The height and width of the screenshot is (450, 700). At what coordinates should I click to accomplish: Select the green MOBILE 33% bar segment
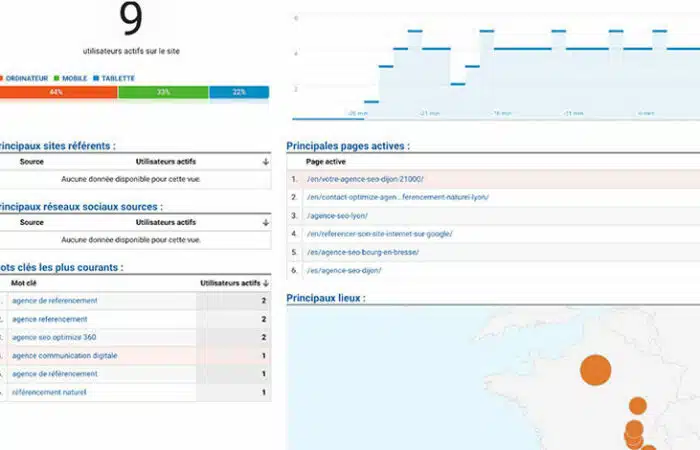click(163, 92)
